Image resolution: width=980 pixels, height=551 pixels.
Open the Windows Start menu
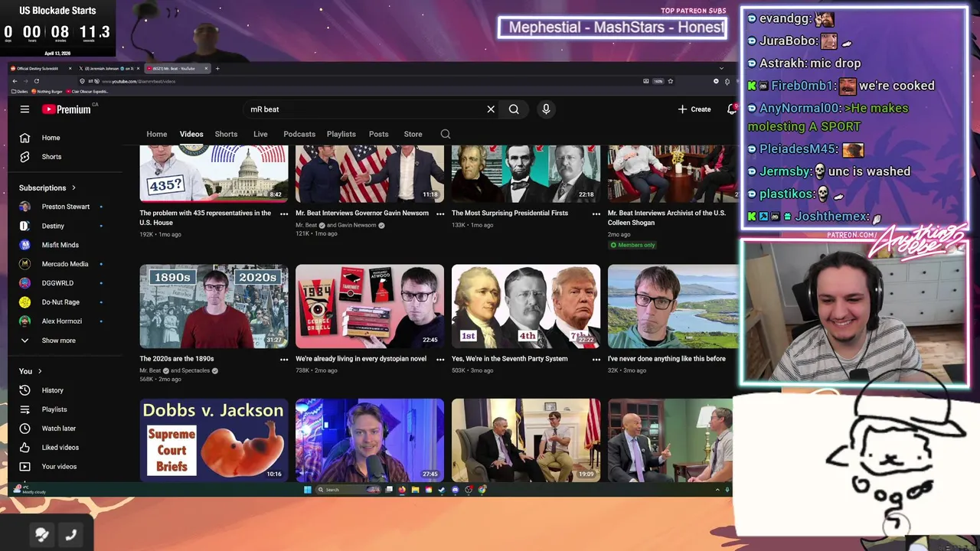click(x=307, y=490)
